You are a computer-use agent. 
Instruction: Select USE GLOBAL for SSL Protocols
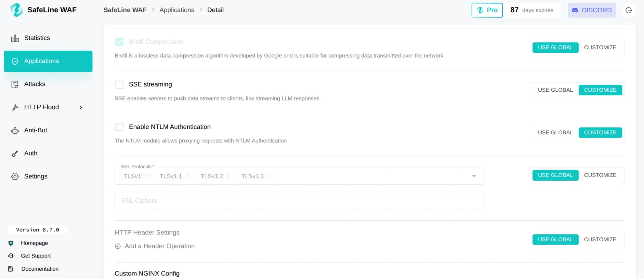[x=555, y=175]
